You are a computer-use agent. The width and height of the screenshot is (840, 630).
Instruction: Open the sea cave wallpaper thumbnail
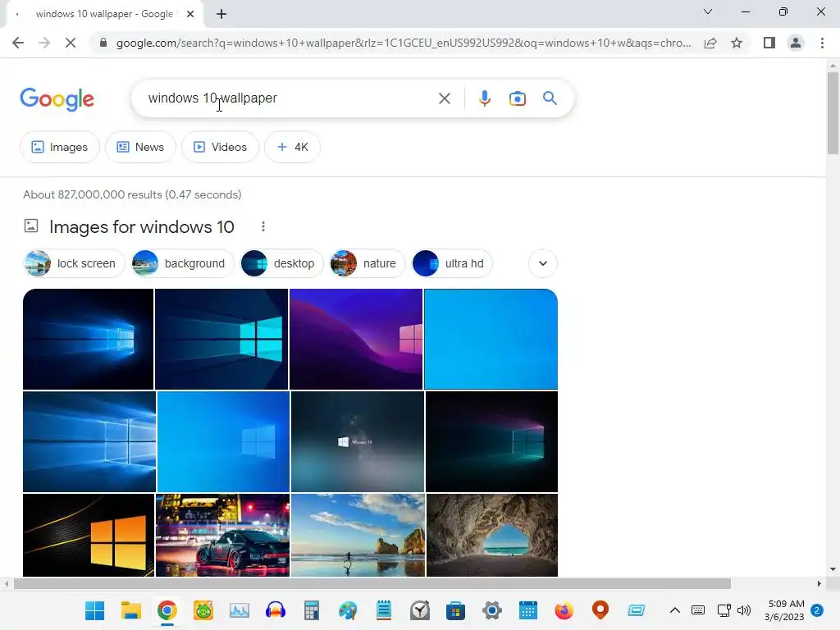(x=492, y=535)
